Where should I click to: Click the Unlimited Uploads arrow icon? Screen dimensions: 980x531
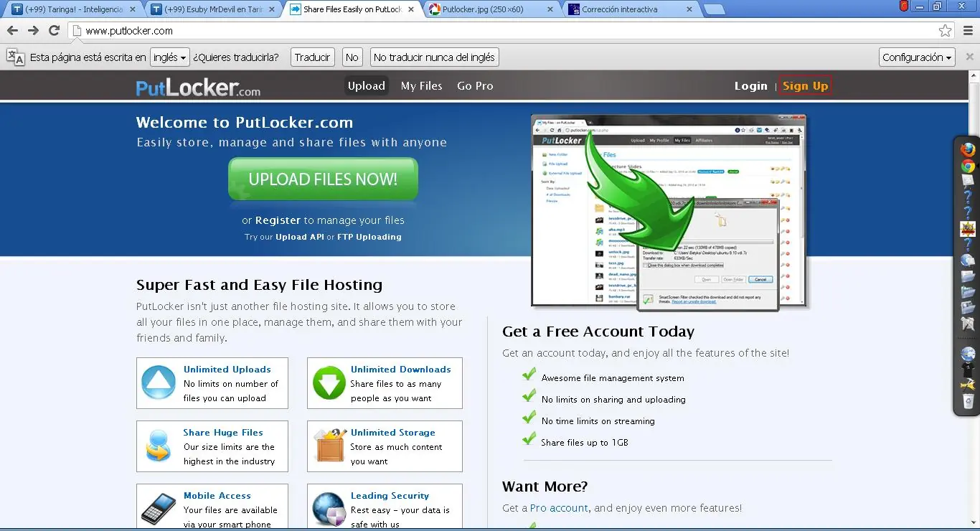point(159,382)
